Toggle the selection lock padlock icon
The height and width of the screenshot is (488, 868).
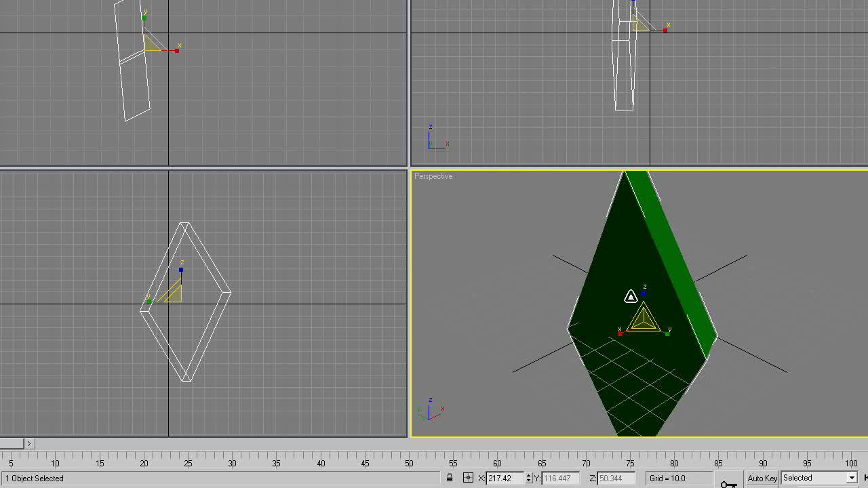pos(449,478)
